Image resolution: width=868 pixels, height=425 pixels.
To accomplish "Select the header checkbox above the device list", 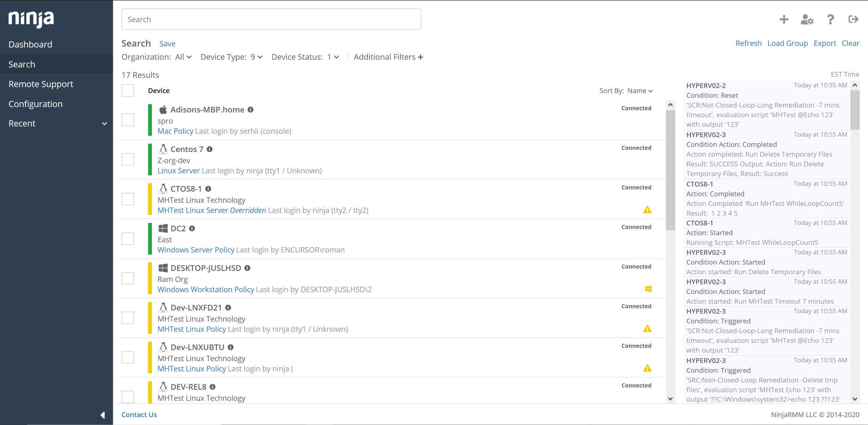I will (128, 91).
